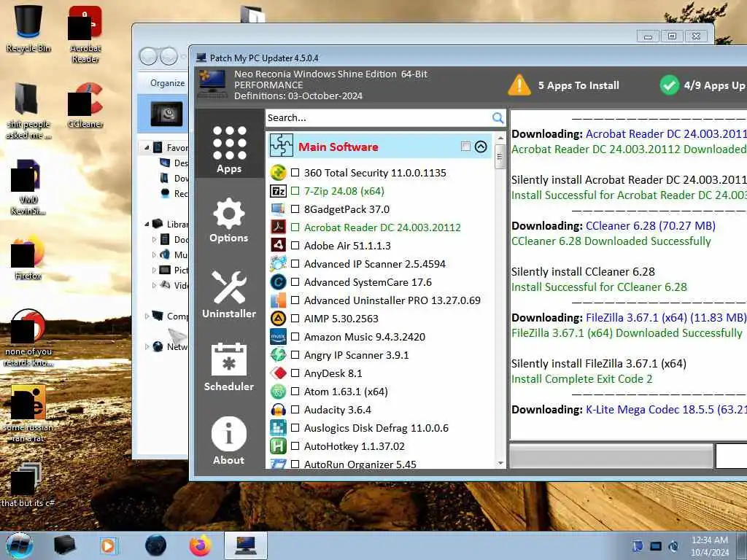
Task: Open the Scheduler calendar section
Action: point(229,367)
